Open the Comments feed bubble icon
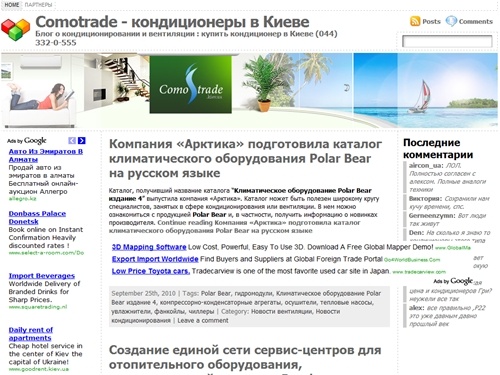 point(451,21)
